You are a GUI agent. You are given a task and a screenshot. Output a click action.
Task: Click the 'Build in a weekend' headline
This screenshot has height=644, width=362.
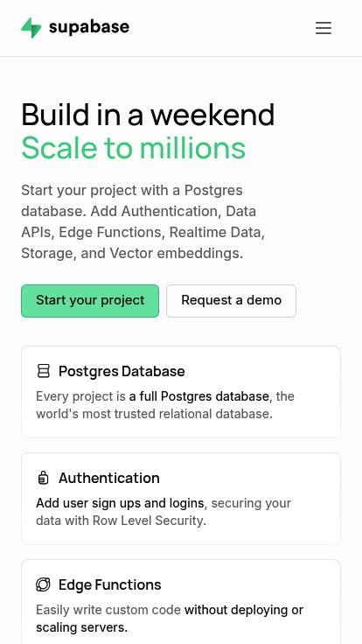click(148, 114)
